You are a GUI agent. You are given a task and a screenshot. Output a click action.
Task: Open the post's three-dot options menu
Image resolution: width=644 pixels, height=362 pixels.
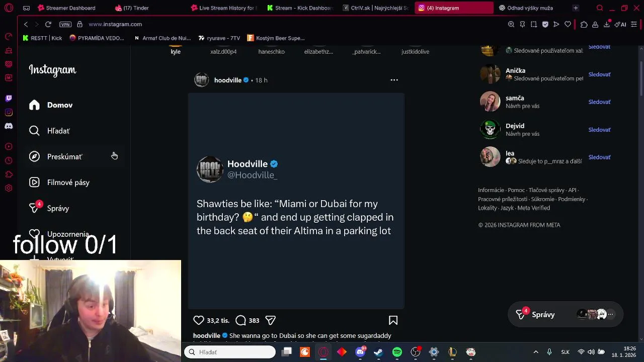[394, 80]
